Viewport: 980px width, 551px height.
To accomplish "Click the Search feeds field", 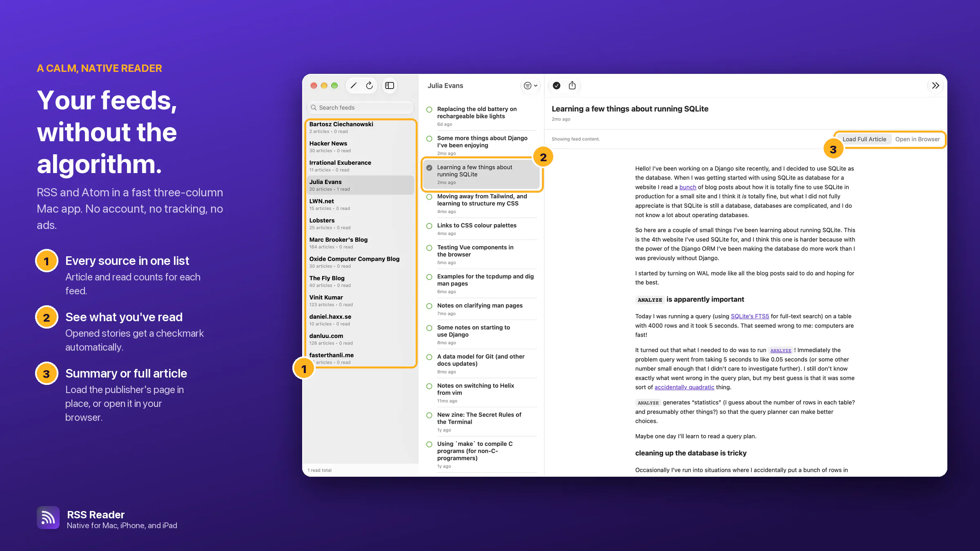I will [x=360, y=108].
